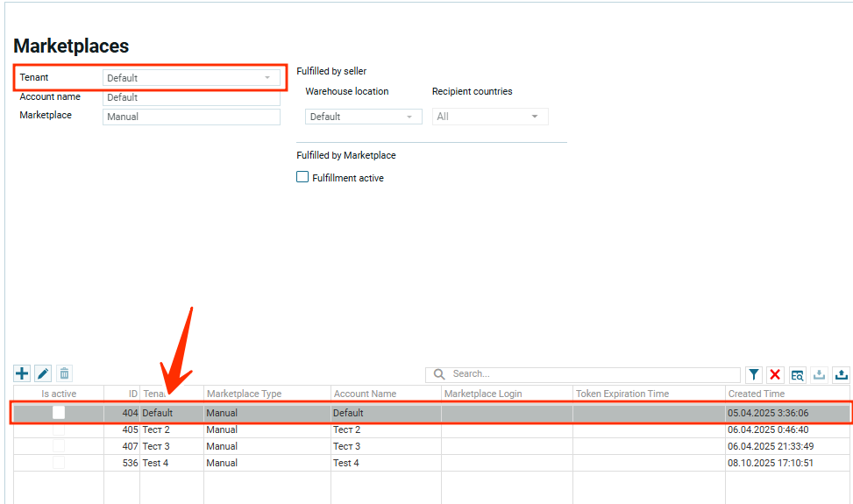Toggle Is active checkbox for Тест 2 row
The height and width of the screenshot is (504, 853).
click(x=59, y=429)
